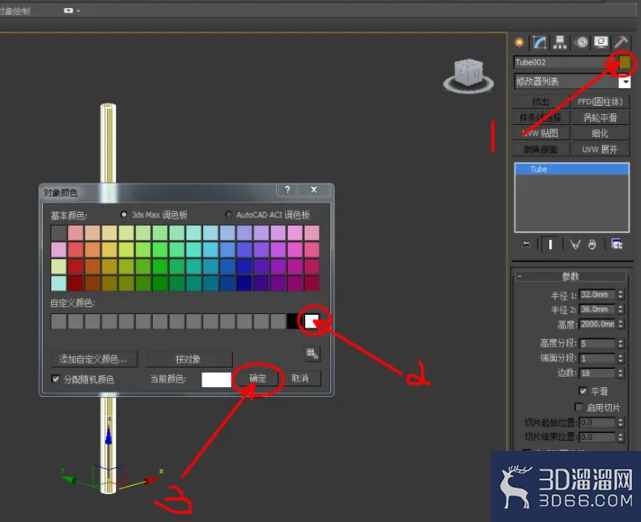Open the Display panel tab
Screen dimensions: 641x522
click(x=601, y=43)
